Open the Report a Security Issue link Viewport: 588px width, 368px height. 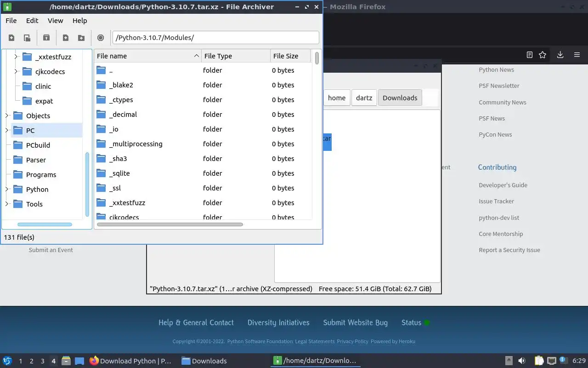509,250
